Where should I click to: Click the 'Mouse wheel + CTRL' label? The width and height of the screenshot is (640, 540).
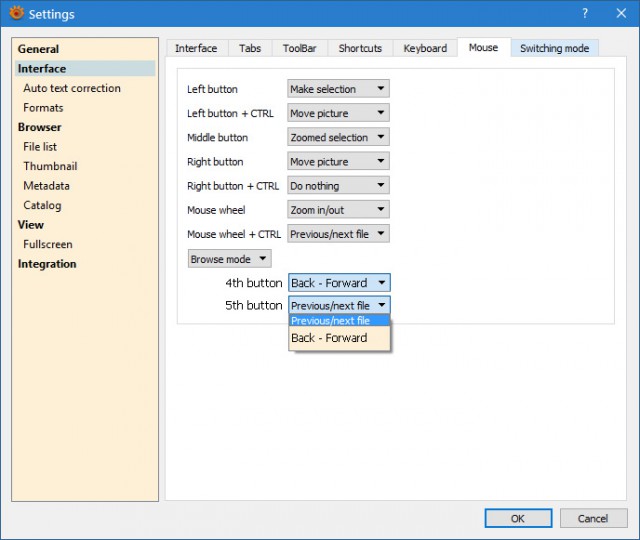pos(234,234)
